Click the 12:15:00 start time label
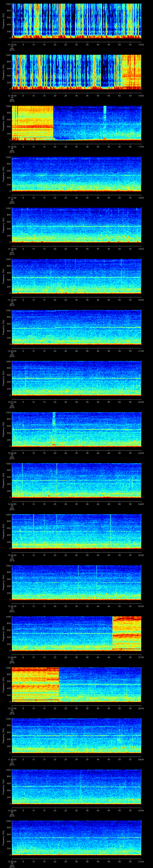Viewport: 153px width, 868px height. 12,96
